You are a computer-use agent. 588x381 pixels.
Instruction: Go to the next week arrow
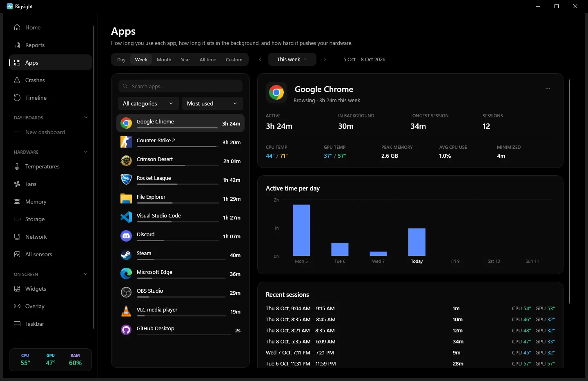pos(325,59)
